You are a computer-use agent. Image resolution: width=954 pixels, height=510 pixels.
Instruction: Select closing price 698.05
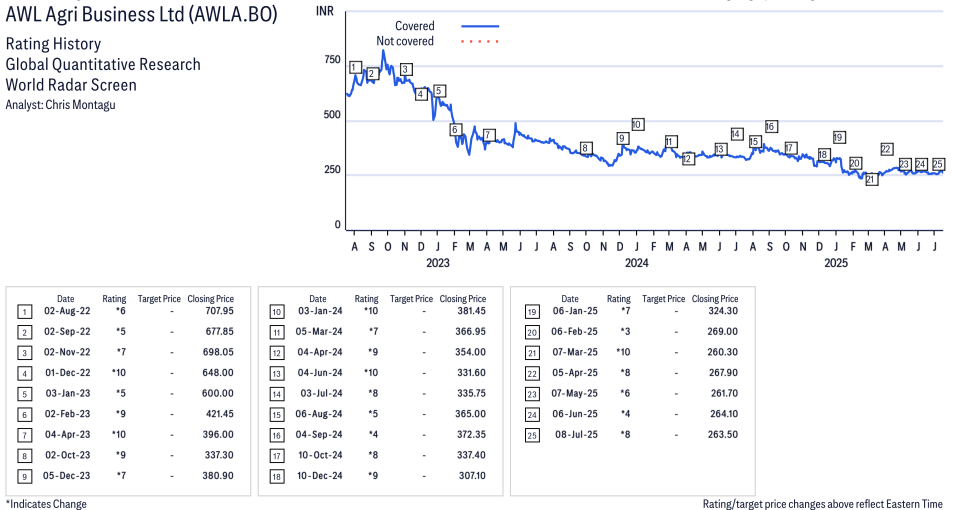[x=218, y=352]
